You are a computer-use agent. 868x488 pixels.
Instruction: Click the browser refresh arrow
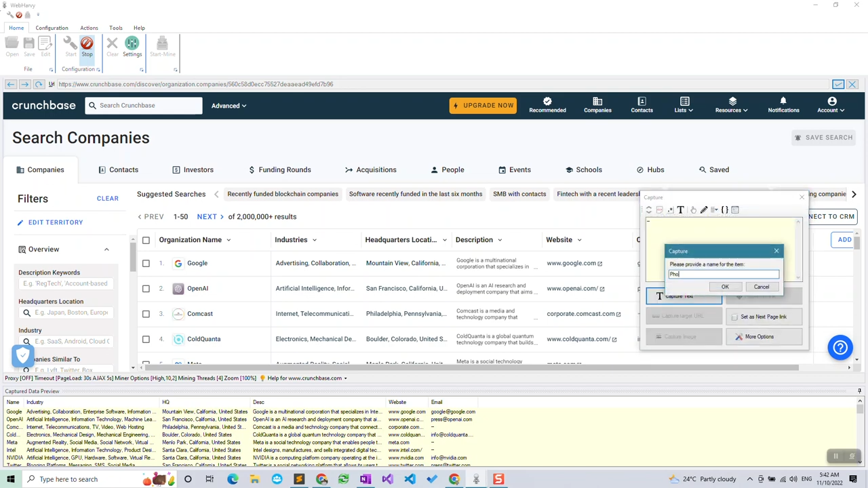pos(39,84)
